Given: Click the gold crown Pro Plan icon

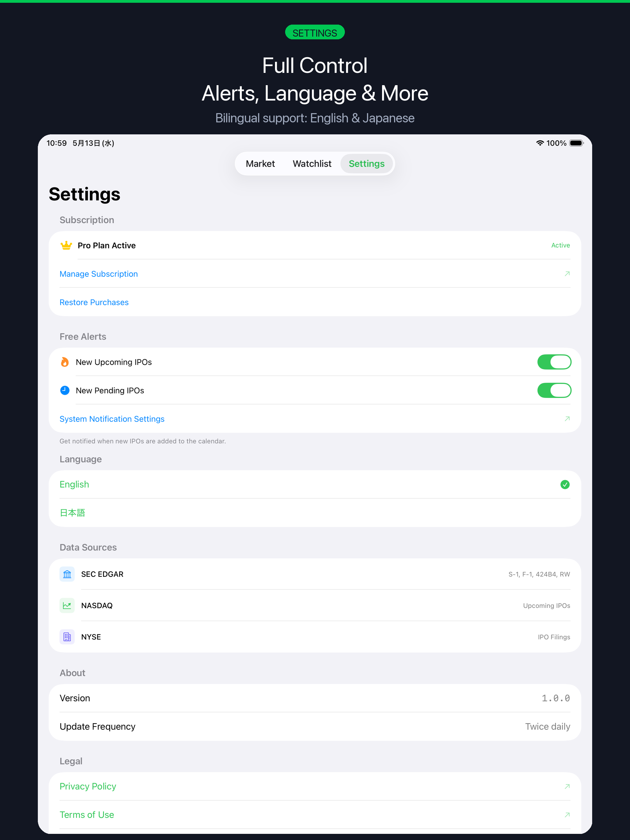Looking at the screenshot, I should point(66,245).
